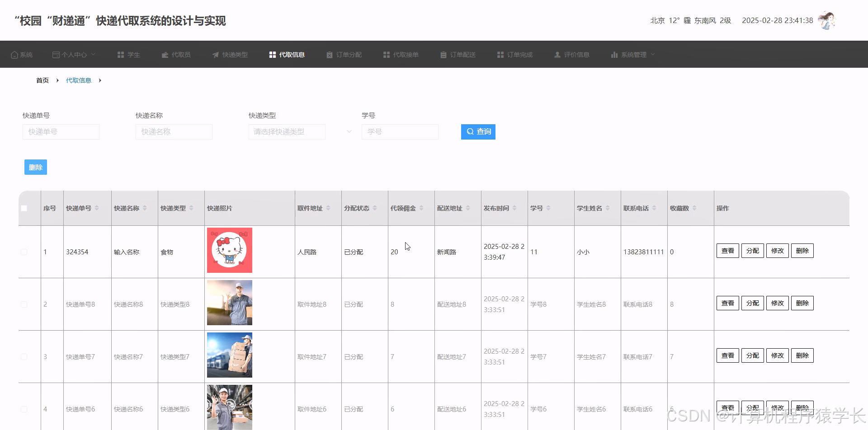The image size is (868, 430).
Task: Click 删除 for row 324354
Action: pyautogui.click(x=802, y=251)
